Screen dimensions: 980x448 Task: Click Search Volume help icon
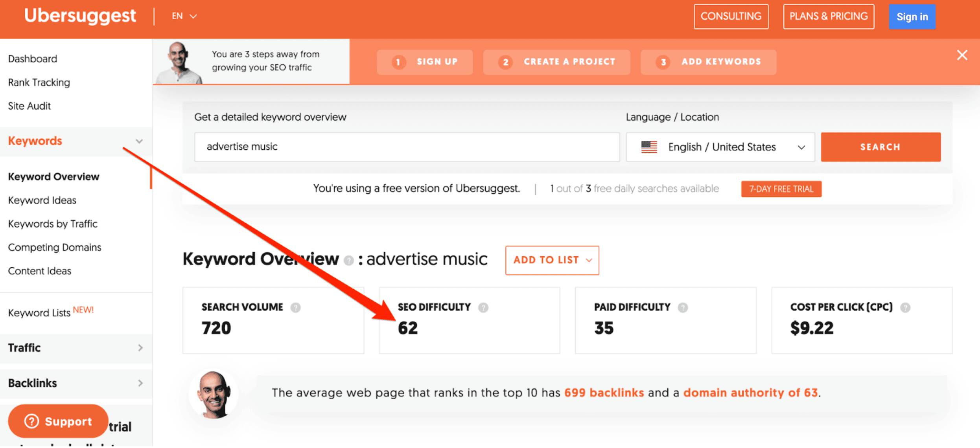coord(295,308)
